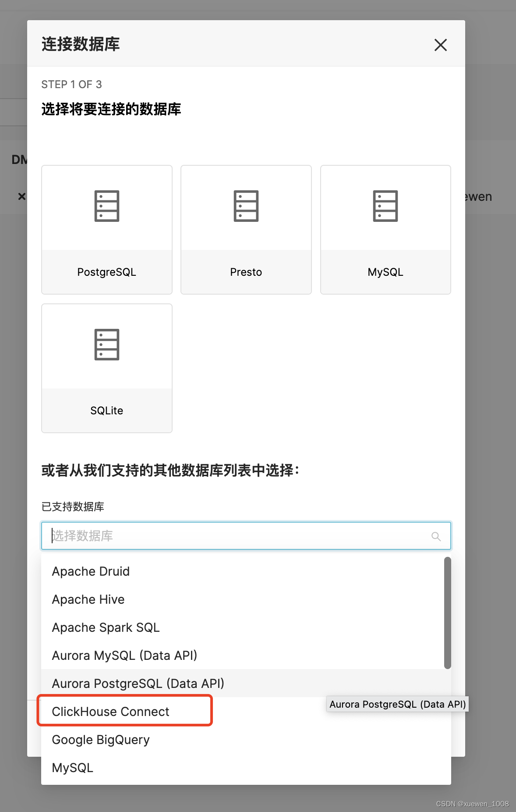Image resolution: width=516 pixels, height=812 pixels.
Task: Select the Presto database card
Action: pyautogui.click(x=246, y=230)
